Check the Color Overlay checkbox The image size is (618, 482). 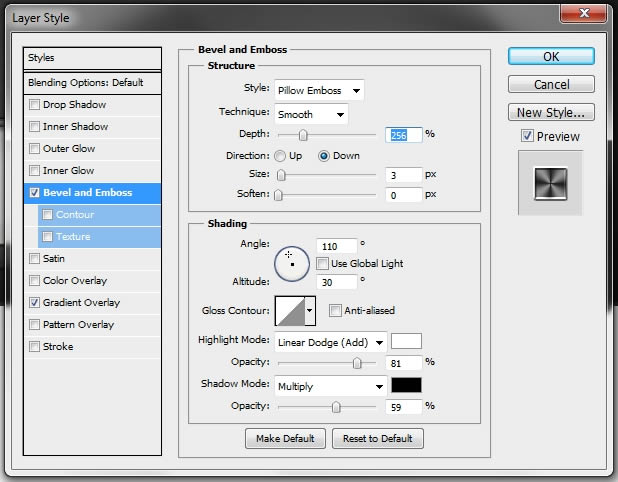[x=35, y=281]
